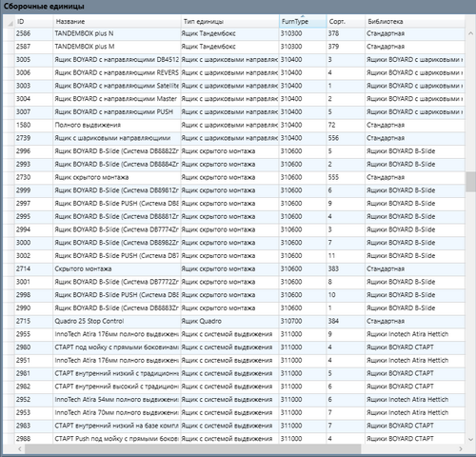Select СТАРТ внутренний низкий на базе row
The image size is (476, 457).
coord(234,426)
